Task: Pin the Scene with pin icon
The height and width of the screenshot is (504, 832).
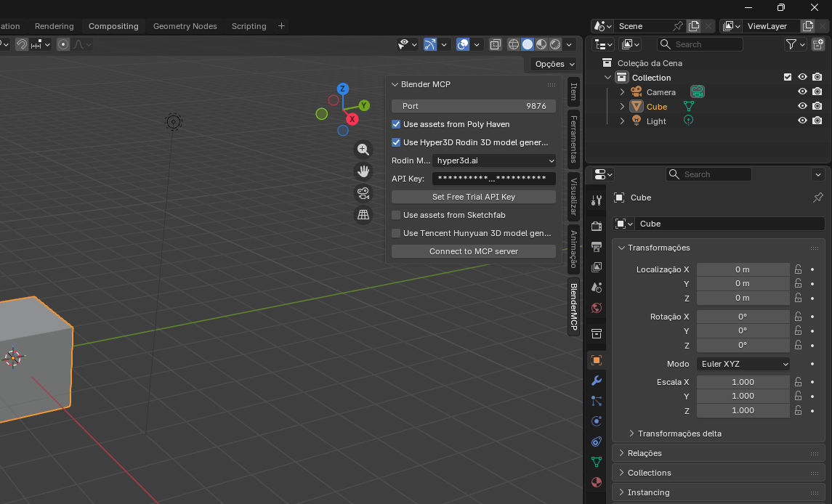Action: 678,26
